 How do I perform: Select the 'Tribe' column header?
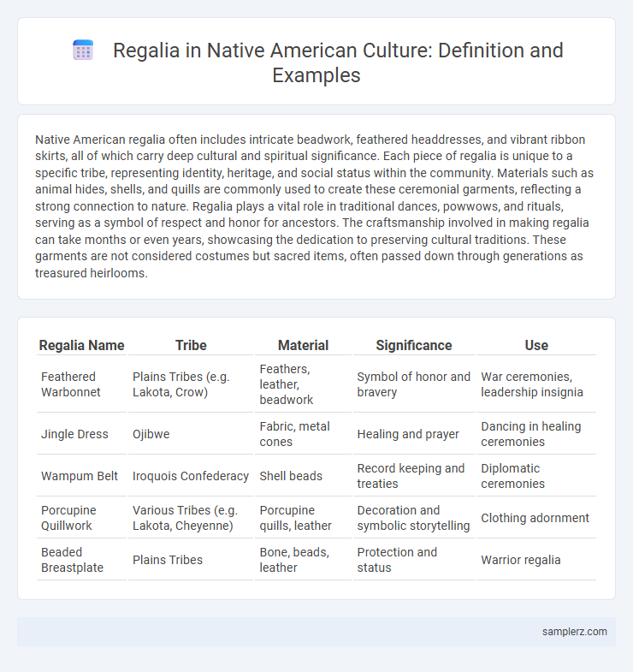tap(191, 346)
